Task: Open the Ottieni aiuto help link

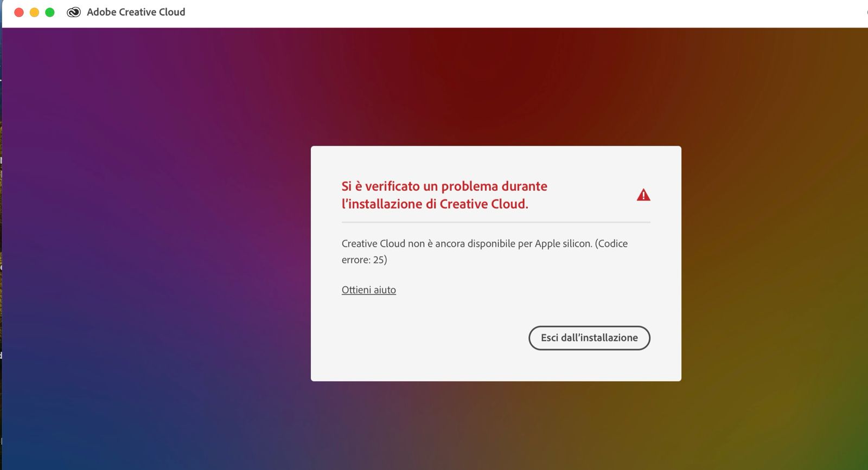Action: pyautogui.click(x=369, y=290)
